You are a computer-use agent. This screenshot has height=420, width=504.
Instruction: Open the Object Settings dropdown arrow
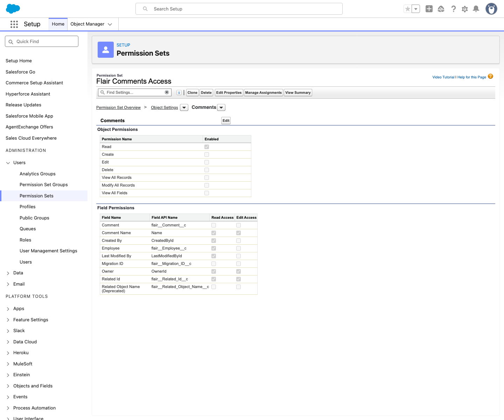184,107
